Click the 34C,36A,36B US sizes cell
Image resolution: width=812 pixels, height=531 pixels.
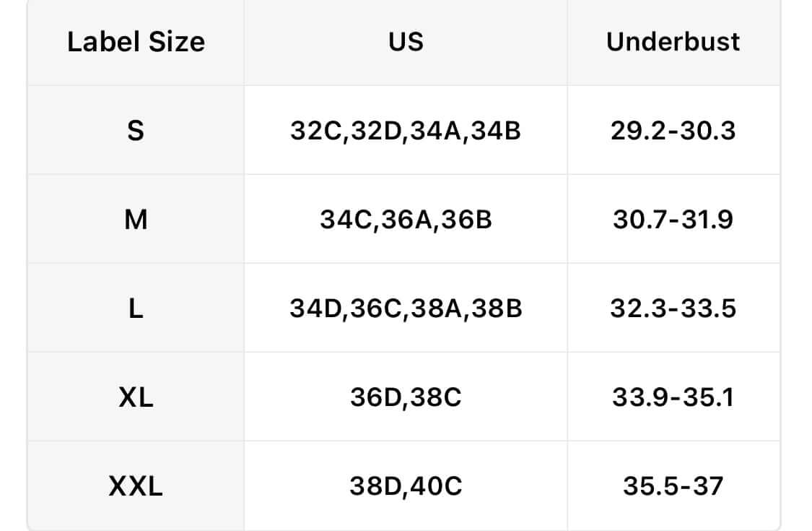tap(406, 220)
